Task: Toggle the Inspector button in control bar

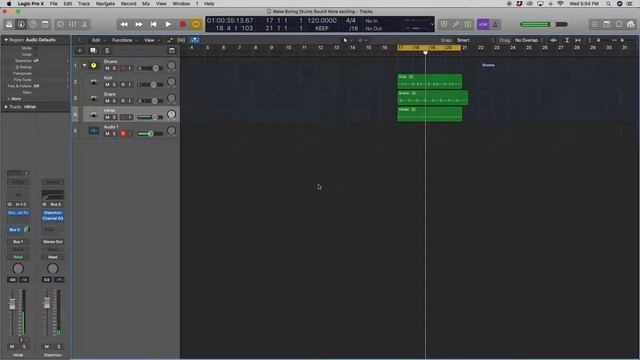Action: (21, 24)
